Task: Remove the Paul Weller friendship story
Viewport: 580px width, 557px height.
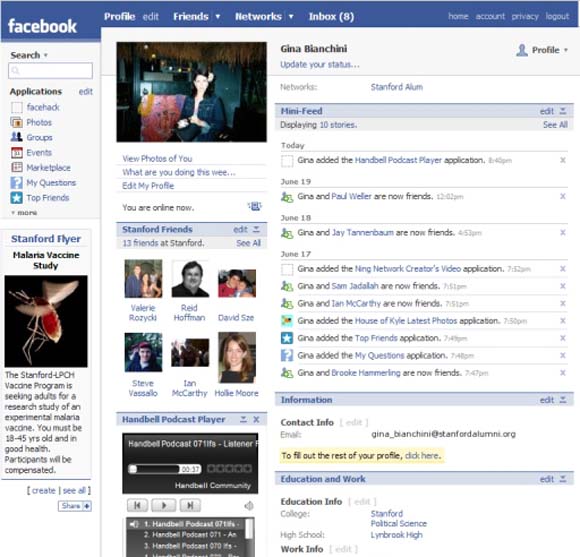Action: point(563,196)
